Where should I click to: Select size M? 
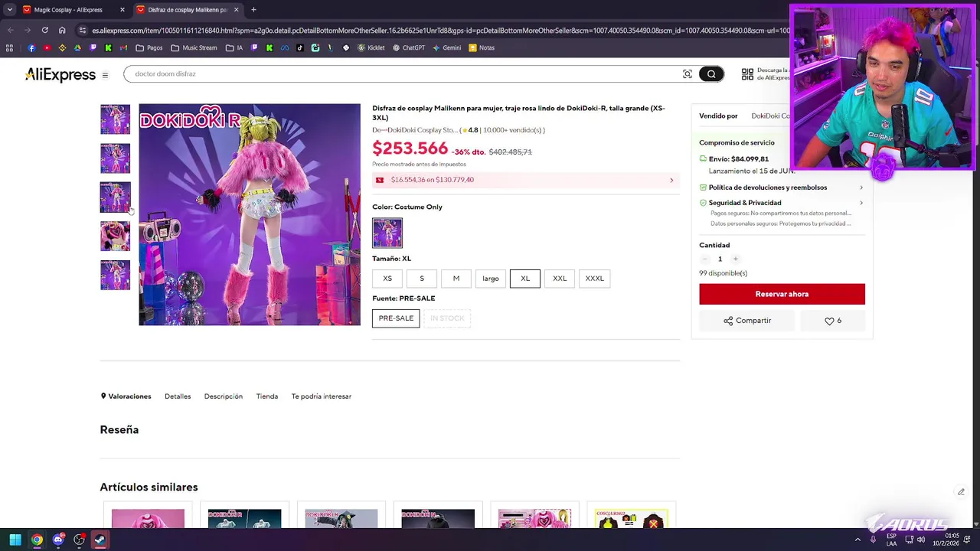point(456,279)
